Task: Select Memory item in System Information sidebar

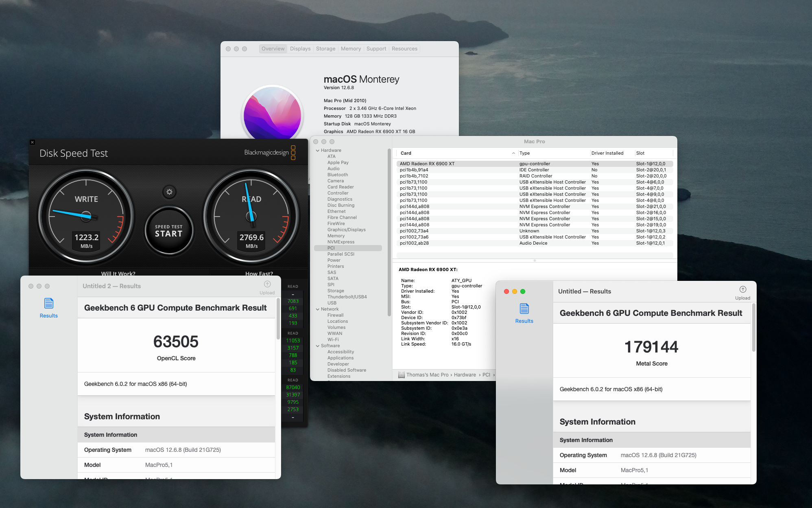Action: pyautogui.click(x=336, y=236)
